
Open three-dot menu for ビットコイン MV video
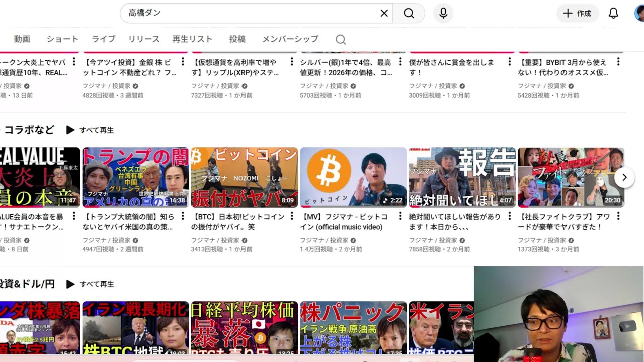click(400, 216)
